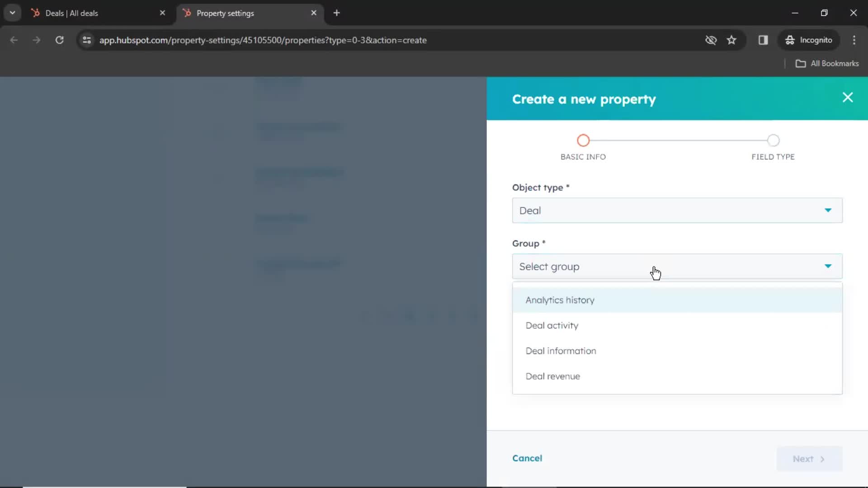Select Deal information from group list
This screenshot has width=868, height=488.
tap(561, 350)
